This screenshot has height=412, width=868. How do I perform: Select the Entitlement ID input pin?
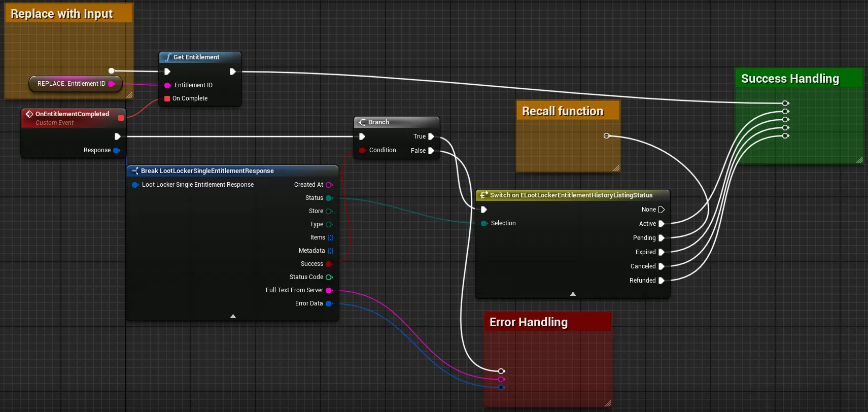click(167, 85)
